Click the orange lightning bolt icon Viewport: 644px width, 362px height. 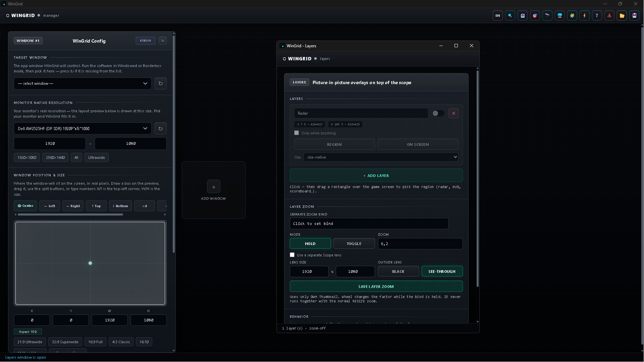click(x=585, y=15)
